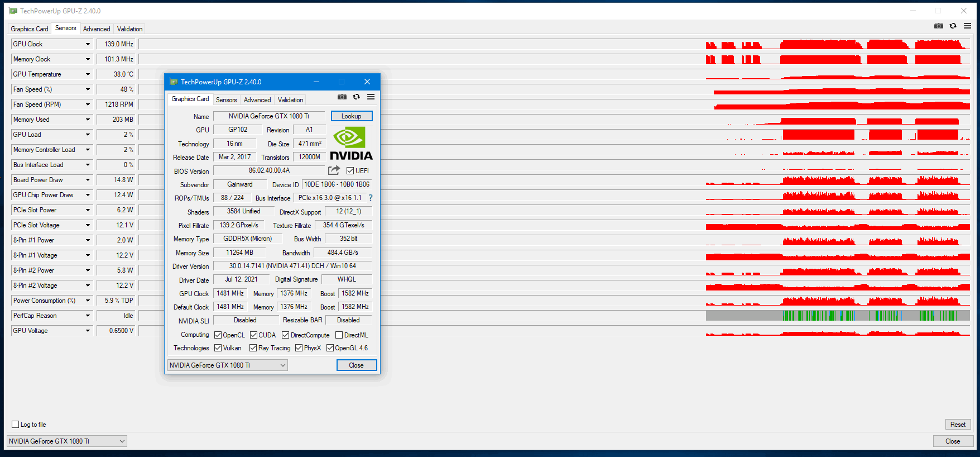The image size is (980, 457).
Task: Toggle OpenCL checkbox
Action: tap(218, 335)
